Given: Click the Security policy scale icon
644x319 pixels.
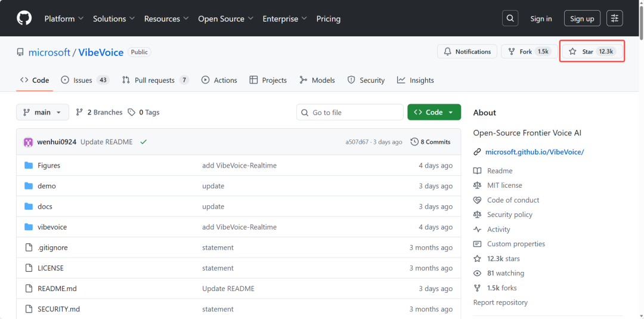Looking at the screenshot, I should (x=477, y=215).
